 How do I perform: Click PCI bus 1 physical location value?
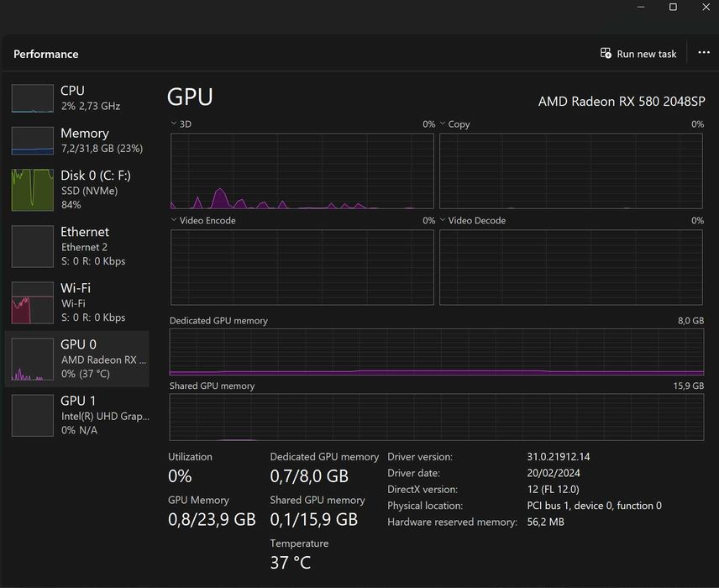pos(595,506)
